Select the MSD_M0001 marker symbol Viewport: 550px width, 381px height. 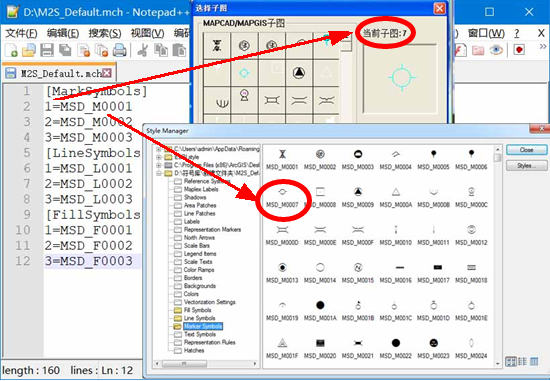(x=282, y=159)
